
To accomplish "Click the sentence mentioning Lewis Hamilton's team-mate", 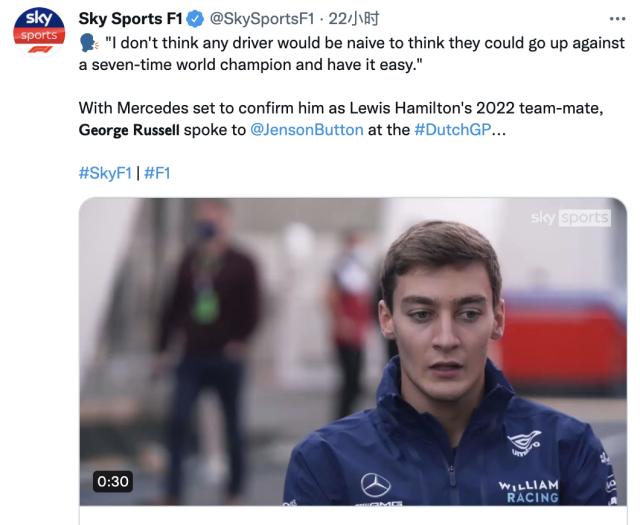I will point(340,108).
